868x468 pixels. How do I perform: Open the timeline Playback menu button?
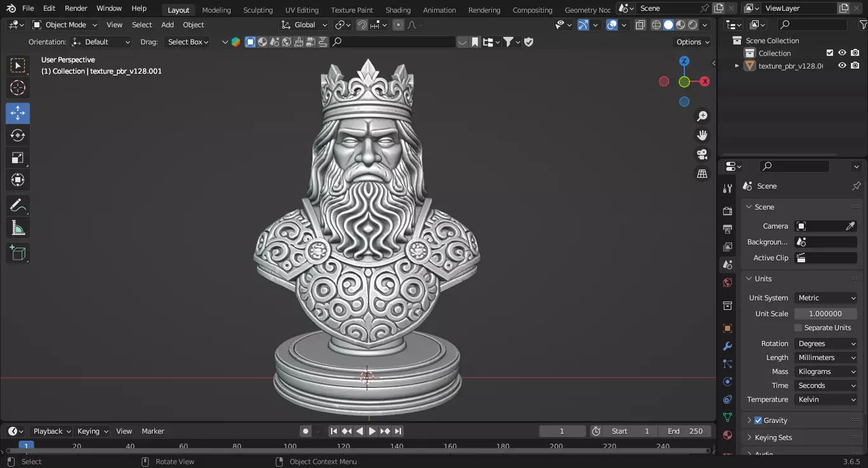click(51, 431)
